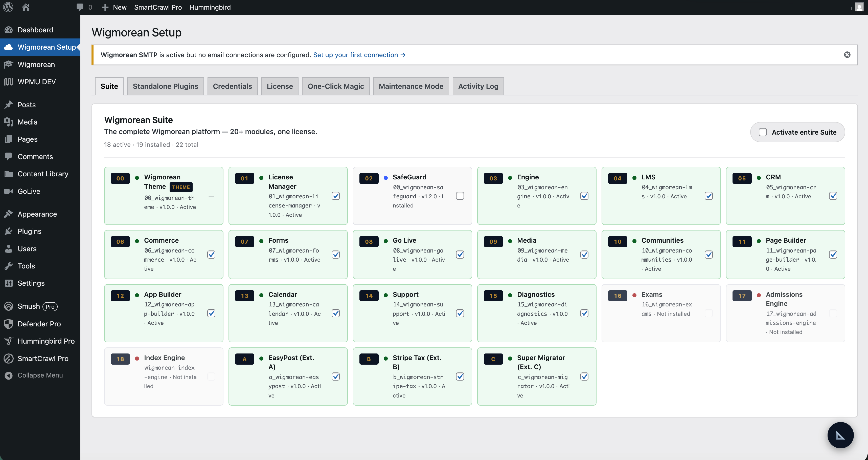
Task: Open Settings in the sidebar
Action: (40, 283)
